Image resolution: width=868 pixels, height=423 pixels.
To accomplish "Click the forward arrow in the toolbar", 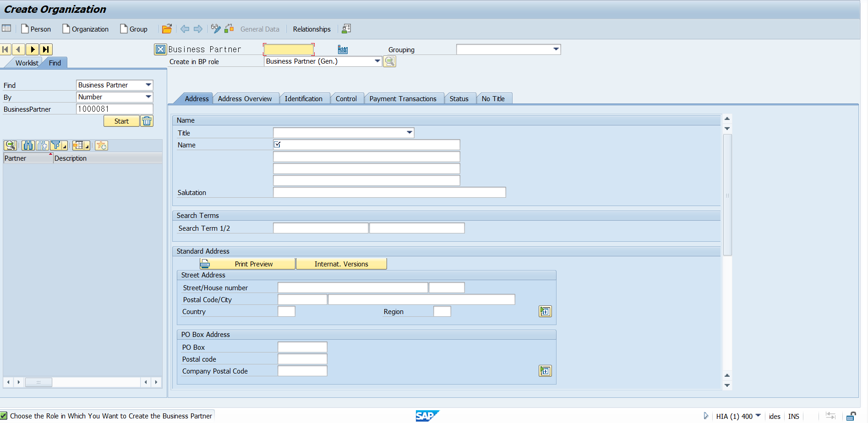I will point(198,29).
